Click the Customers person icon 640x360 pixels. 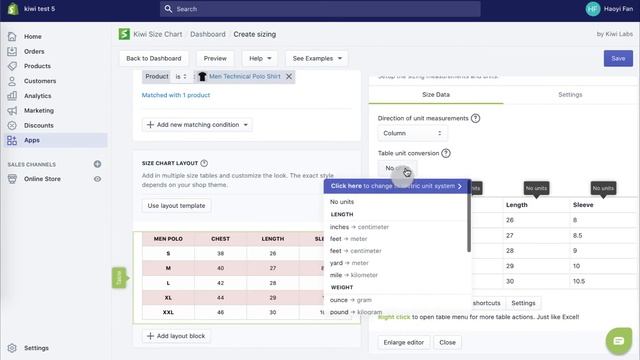click(12, 81)
